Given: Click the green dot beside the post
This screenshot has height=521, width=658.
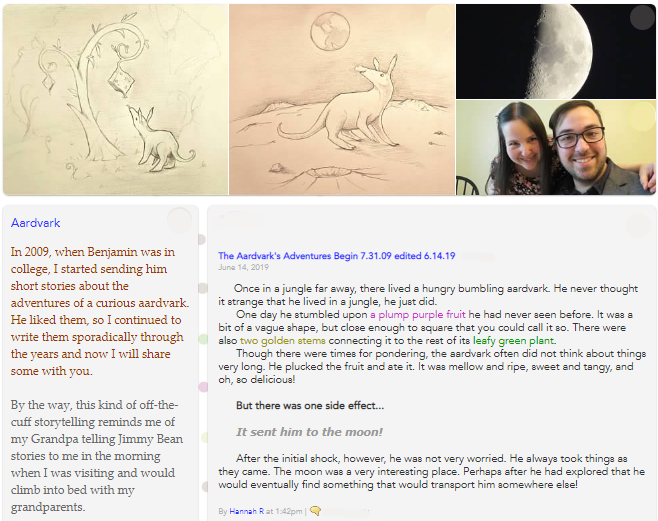Looking at the screenshot, I should point(203,339).
